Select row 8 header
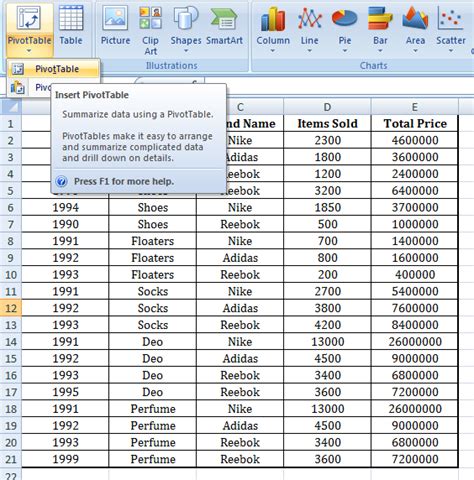The image size is (474, 480). point(11,241)
